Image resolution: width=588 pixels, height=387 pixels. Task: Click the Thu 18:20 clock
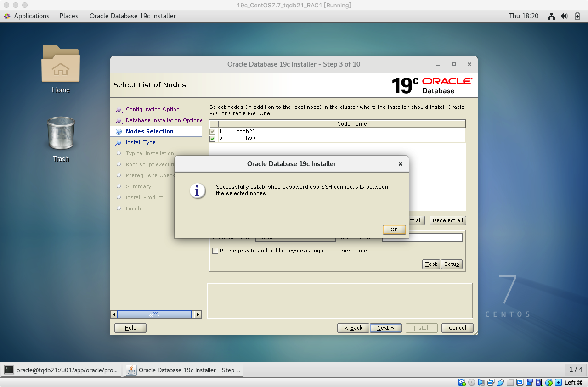point(523,16)
